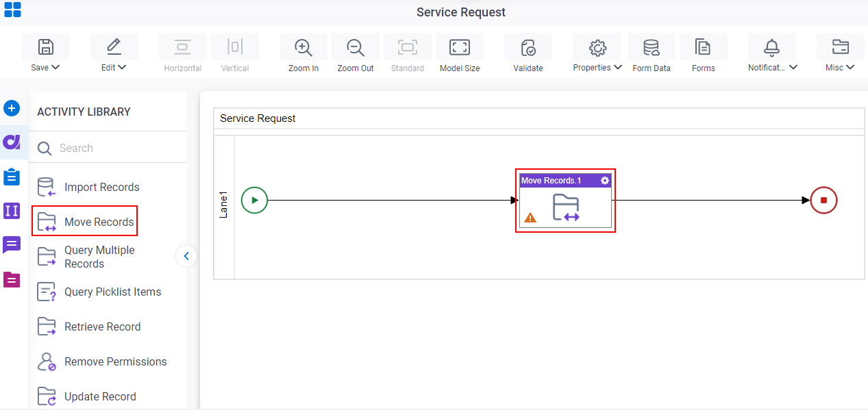Click the orange warning icon on activity

point(530,218)
